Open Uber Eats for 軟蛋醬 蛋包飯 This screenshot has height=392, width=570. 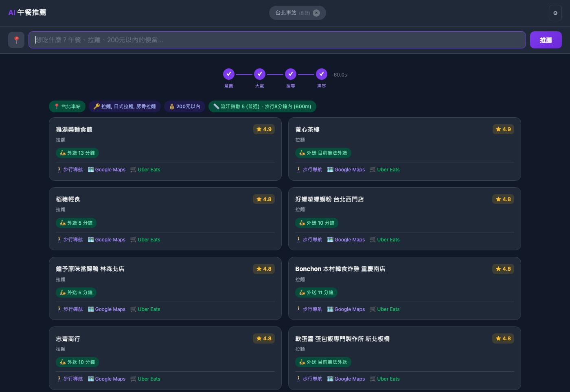[385, 379]
